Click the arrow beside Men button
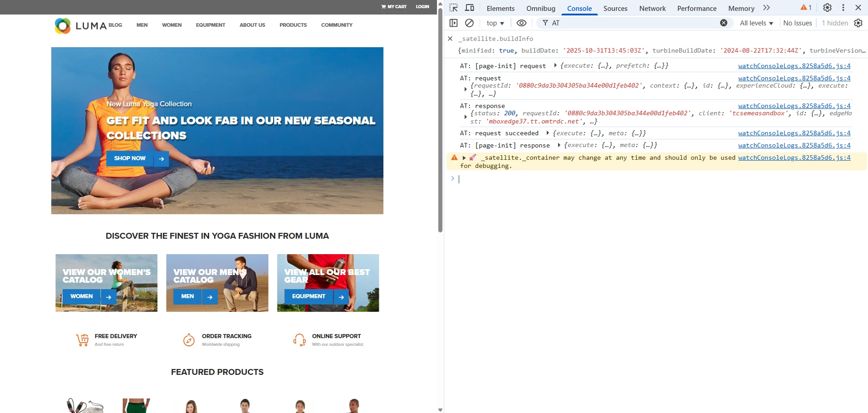868x413 pixels. [210, 297]
